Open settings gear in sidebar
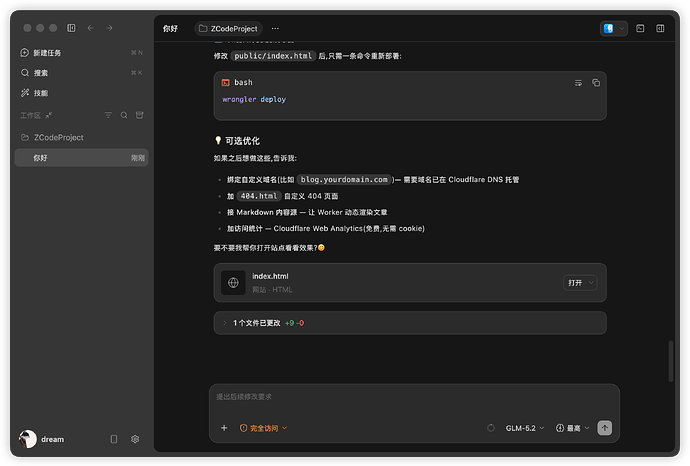 click(135, 439)
